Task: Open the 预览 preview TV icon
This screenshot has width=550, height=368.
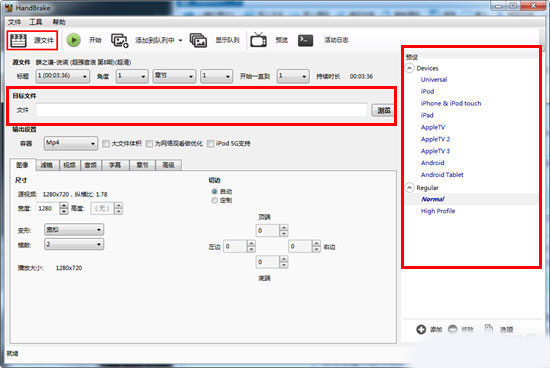Action: 258,40
